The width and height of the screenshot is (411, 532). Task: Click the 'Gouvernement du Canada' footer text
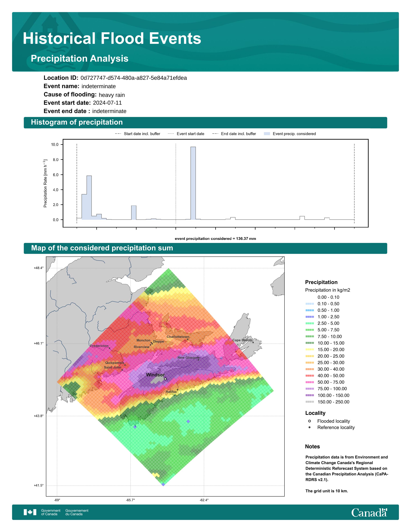point(77,512)
